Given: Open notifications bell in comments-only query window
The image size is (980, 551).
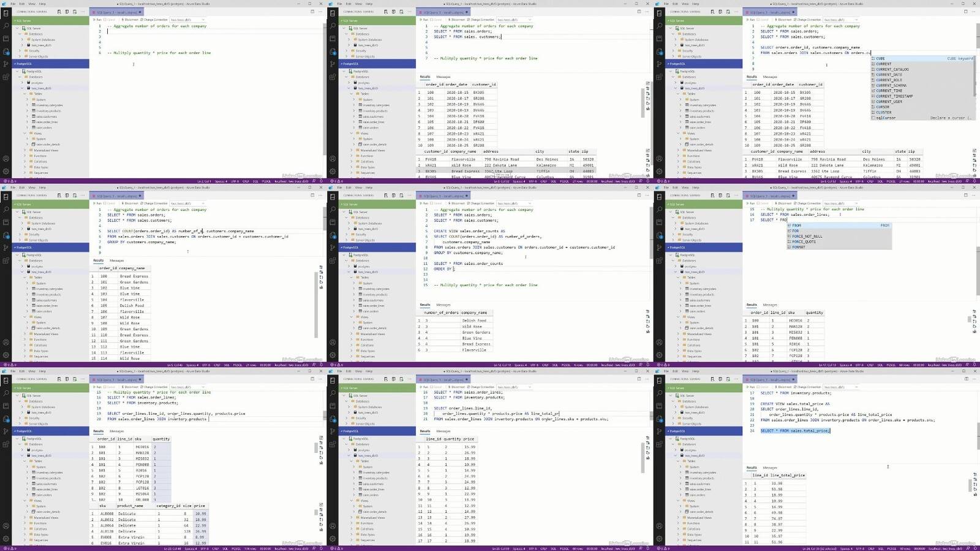Looking at the screenshot, I should click(322, 181).
